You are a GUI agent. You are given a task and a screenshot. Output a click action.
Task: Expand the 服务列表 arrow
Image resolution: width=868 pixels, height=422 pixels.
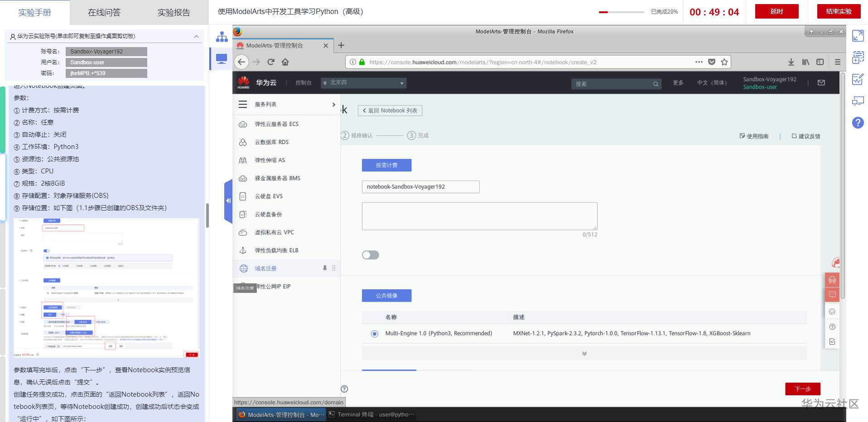(x=334, y=105)
